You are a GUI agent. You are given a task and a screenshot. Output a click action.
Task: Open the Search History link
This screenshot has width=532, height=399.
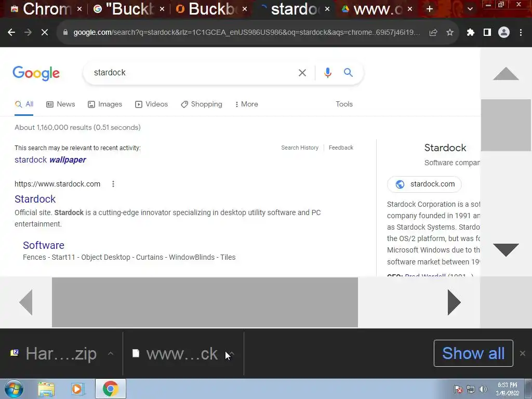click(300, 148)
